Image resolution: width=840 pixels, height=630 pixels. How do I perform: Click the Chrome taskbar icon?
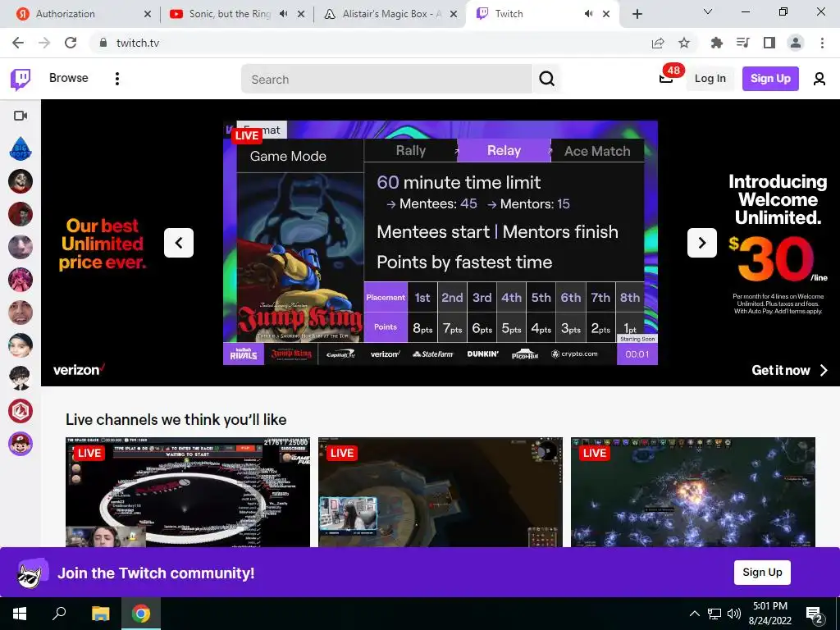point(141,614)
